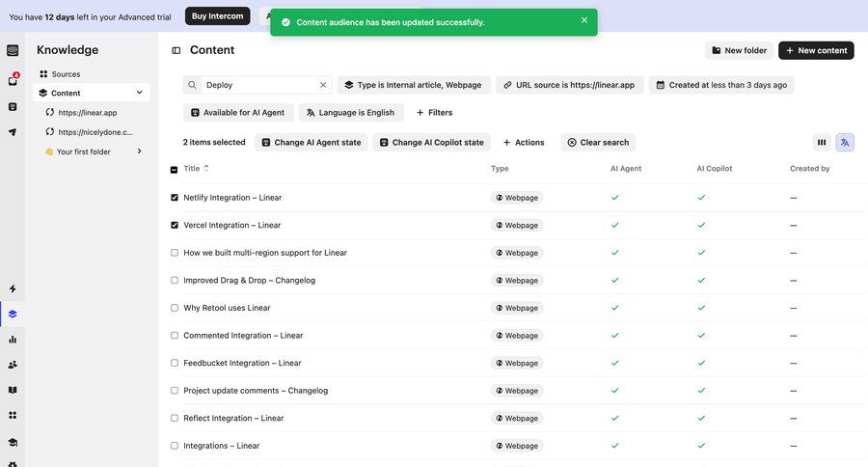Collapse the Content section chevron in sidebar
868x467 pixels.
[140, 93]
